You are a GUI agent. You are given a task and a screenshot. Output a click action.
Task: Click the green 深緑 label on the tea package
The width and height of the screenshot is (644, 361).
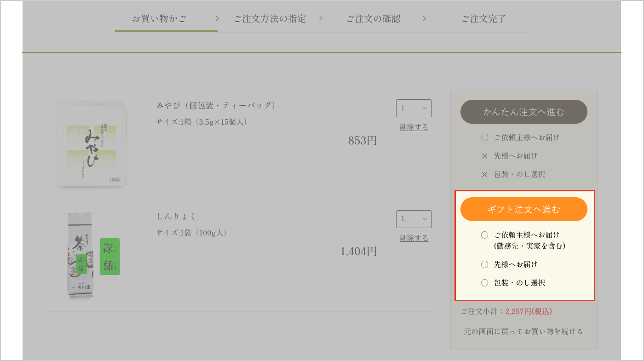pos(109,257)
